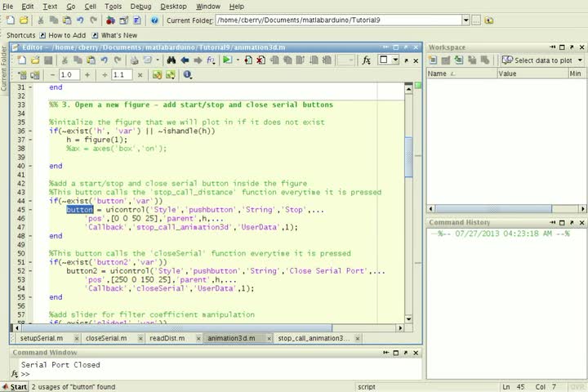588x392 pixels.
Task: Divide value with the division icon
Action: click(105, 75)
